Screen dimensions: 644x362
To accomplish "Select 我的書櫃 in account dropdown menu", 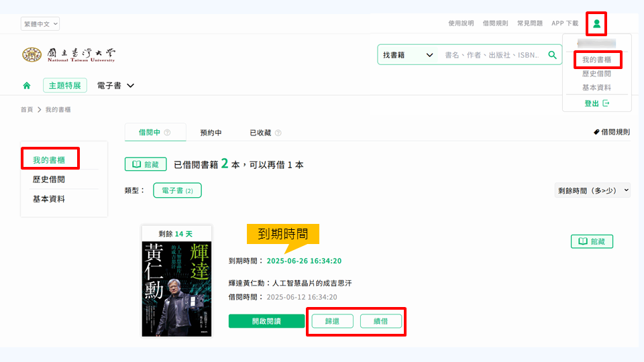I will tap(597, 60).
